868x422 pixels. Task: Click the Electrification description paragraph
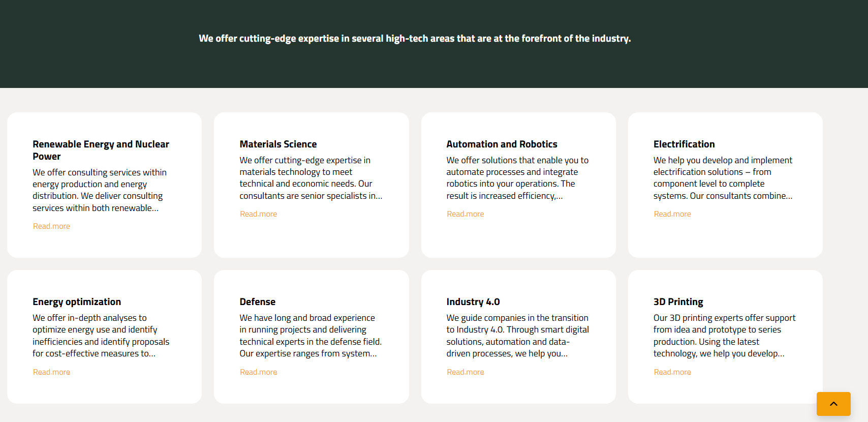(x=723, y=178)
